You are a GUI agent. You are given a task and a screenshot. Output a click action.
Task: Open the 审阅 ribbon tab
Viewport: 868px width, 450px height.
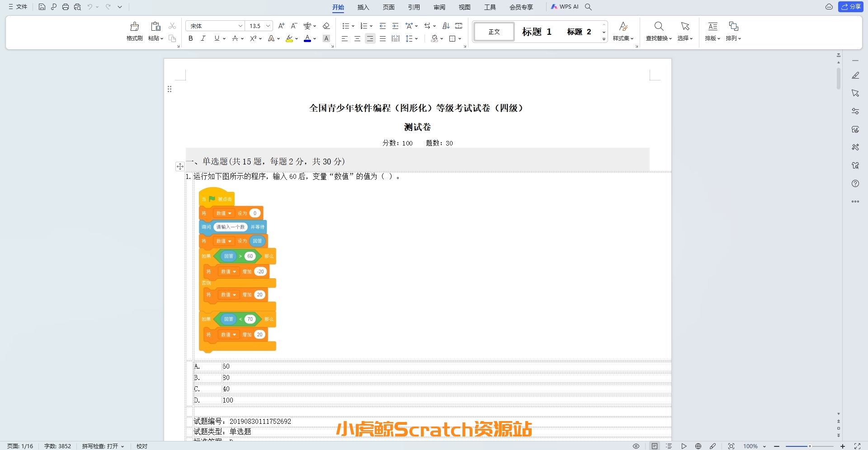(439, 7)
